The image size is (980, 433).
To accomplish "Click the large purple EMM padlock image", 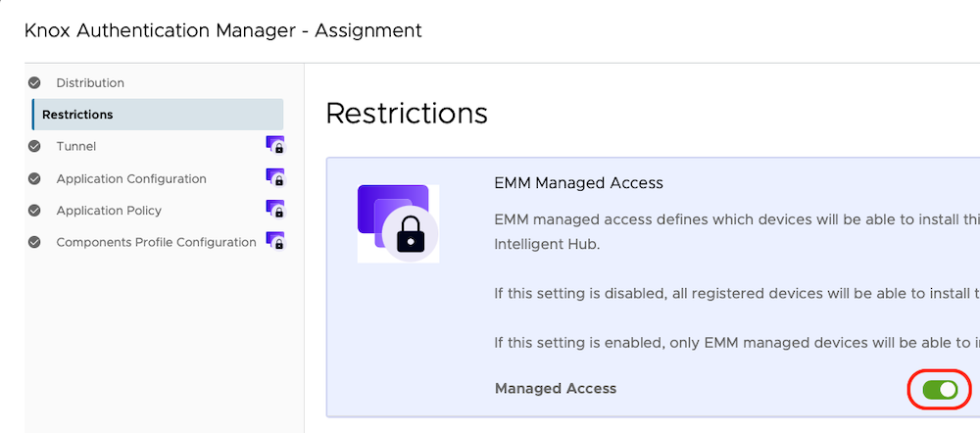I will pos(398,223).
